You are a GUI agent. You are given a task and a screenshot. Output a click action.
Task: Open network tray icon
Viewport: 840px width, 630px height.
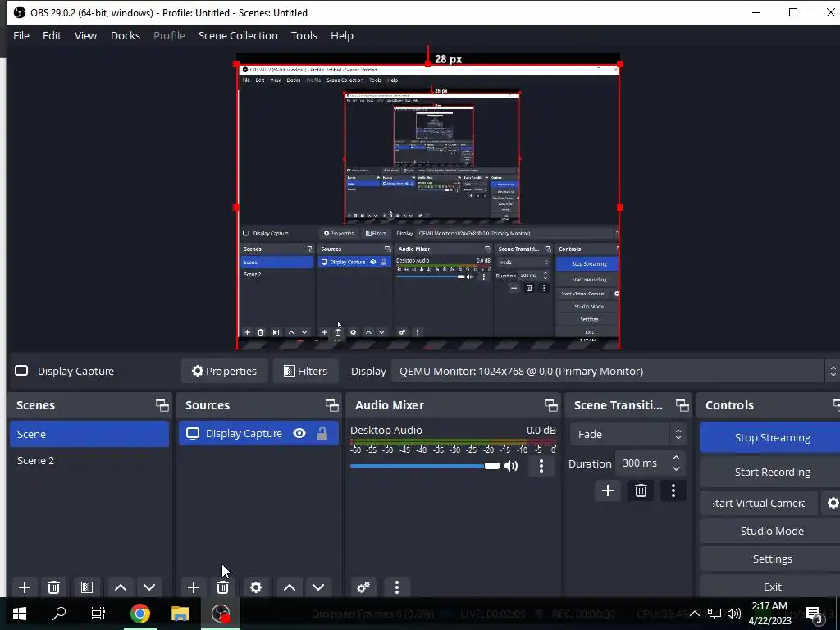pos(714,614)
